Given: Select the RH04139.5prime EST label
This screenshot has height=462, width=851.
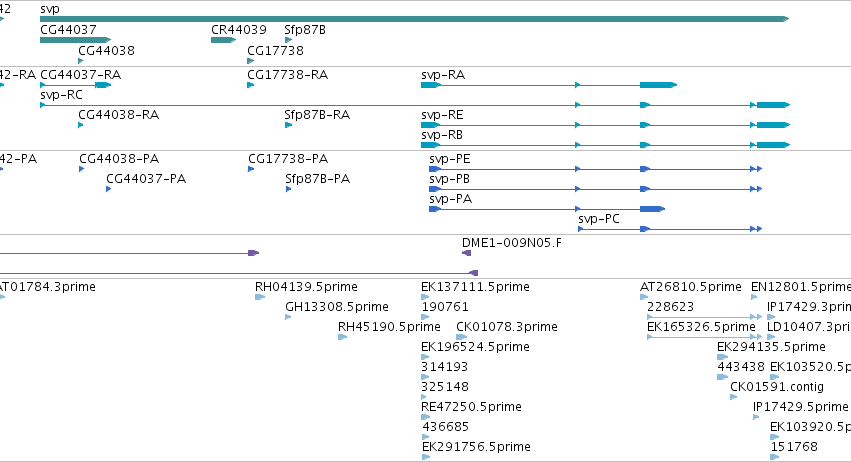Looking at the screenshot, I should pyautogui.click(x=306, y=287).
